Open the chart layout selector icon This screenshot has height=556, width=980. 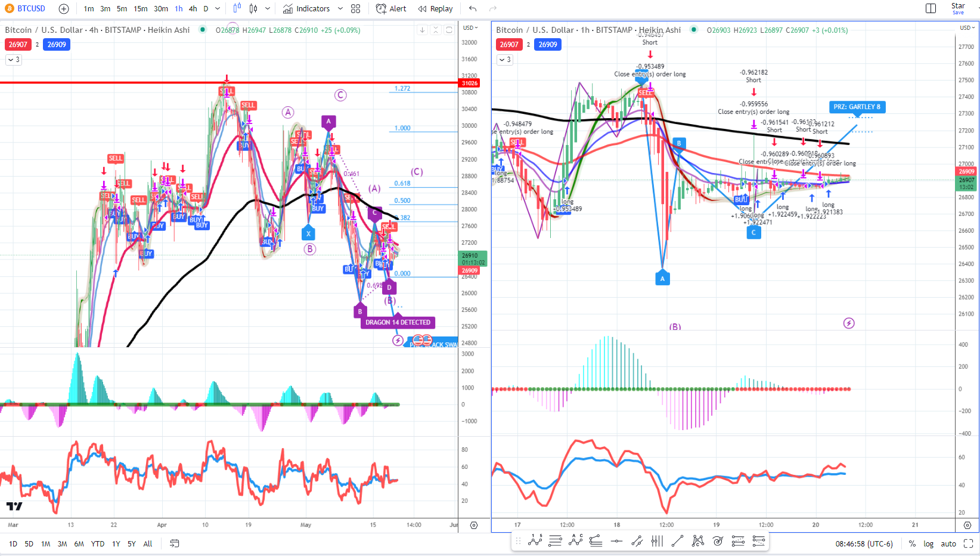point(931,8)
